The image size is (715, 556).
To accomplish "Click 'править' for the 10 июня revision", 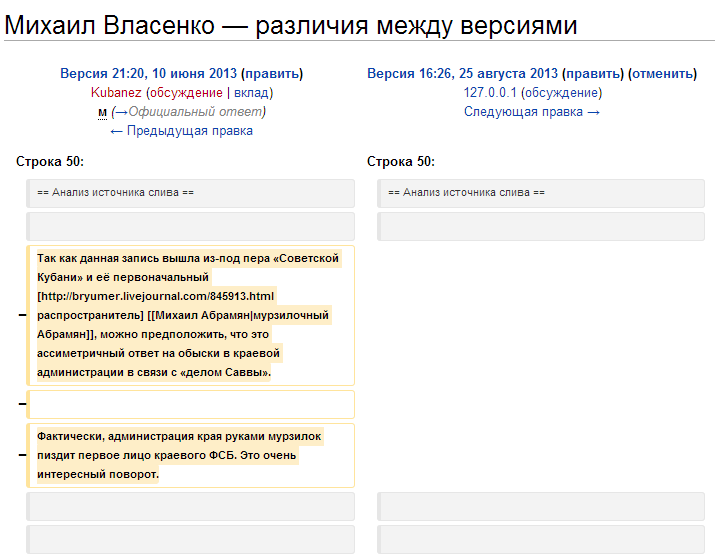I will (272, 73).
